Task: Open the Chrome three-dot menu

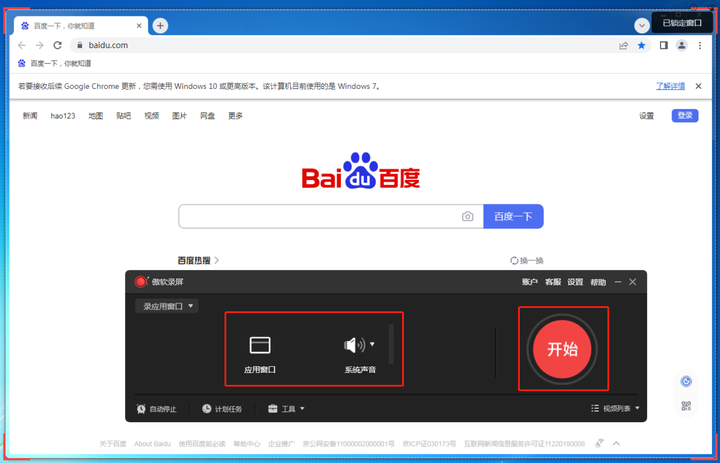Action: click(x=700, y=45)
